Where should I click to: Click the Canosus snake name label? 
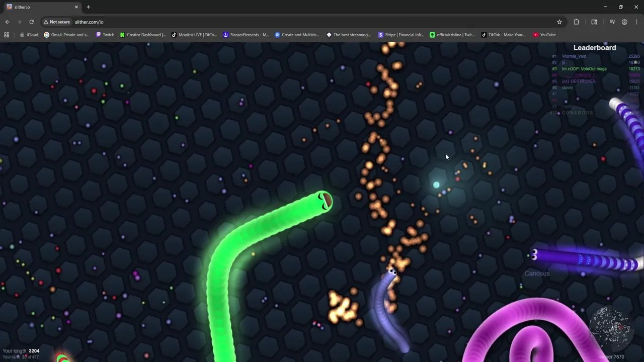pos(537,274)
